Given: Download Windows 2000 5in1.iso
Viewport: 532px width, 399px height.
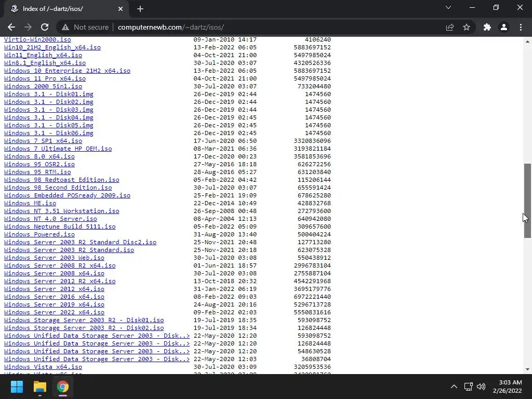Looking at the screenshot, I should pos(43,87).
